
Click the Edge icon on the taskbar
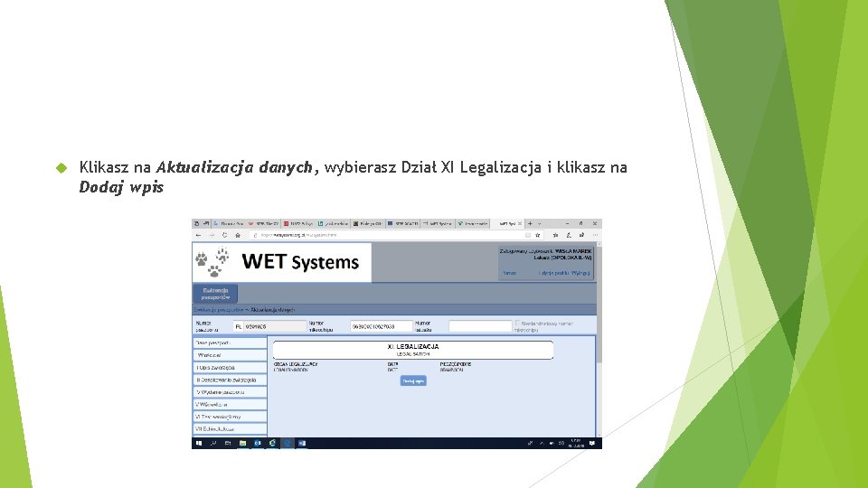[x=288, y=443]
